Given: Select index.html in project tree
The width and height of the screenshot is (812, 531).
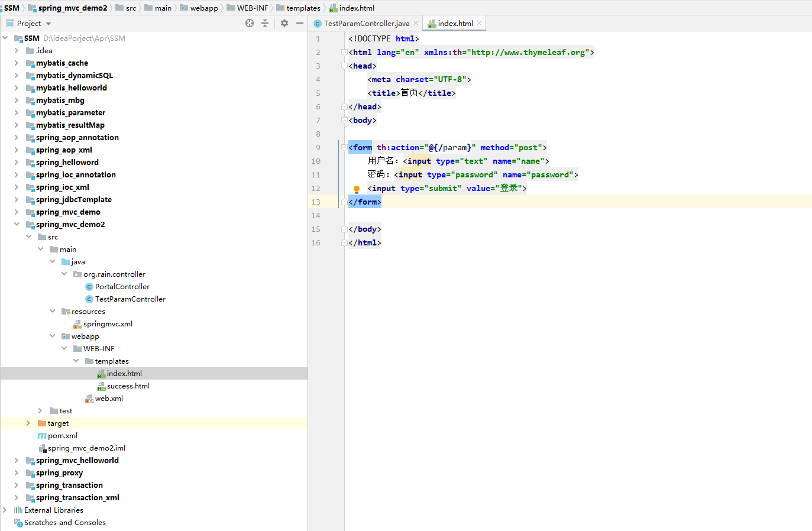Looking at the screenshot, I should (x=124, y=374).
